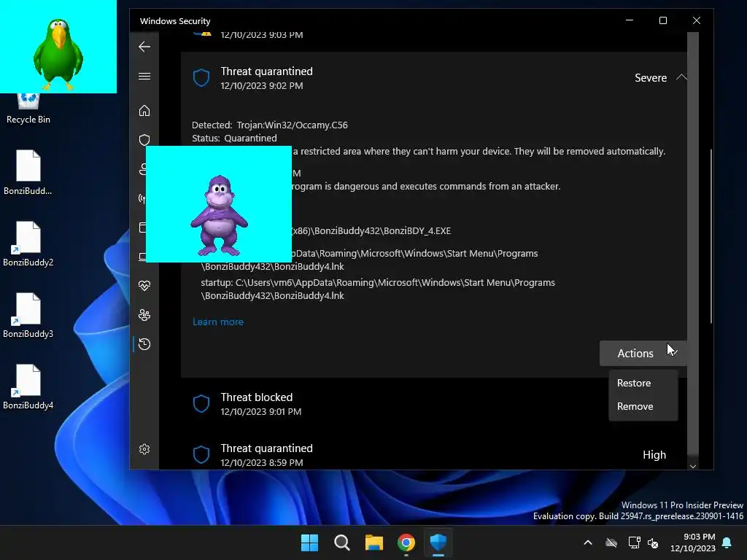Click the Windows Security vertical scrollbar thumb
The width and height of the screenshot is (747, 560).
point(711,236)
